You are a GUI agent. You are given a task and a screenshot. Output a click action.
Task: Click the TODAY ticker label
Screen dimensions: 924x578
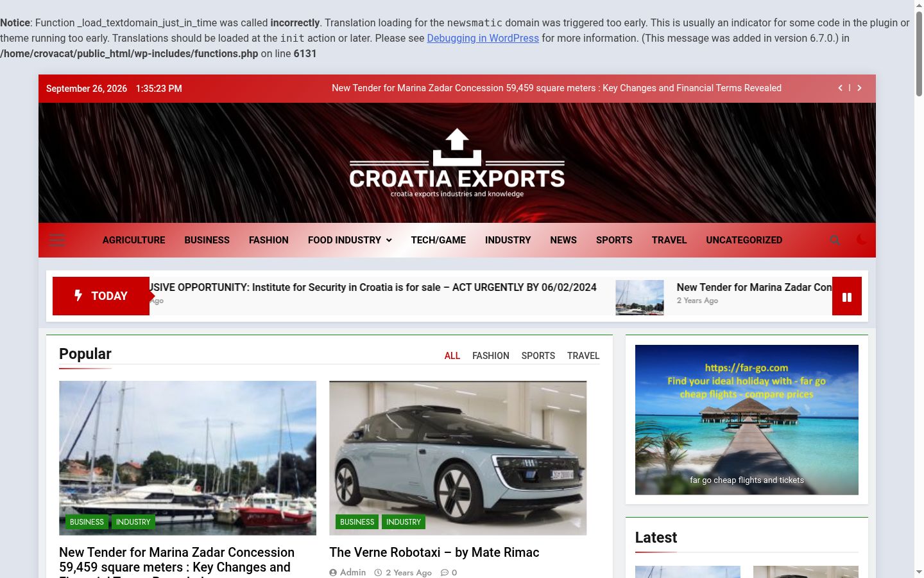click(101, 296)
